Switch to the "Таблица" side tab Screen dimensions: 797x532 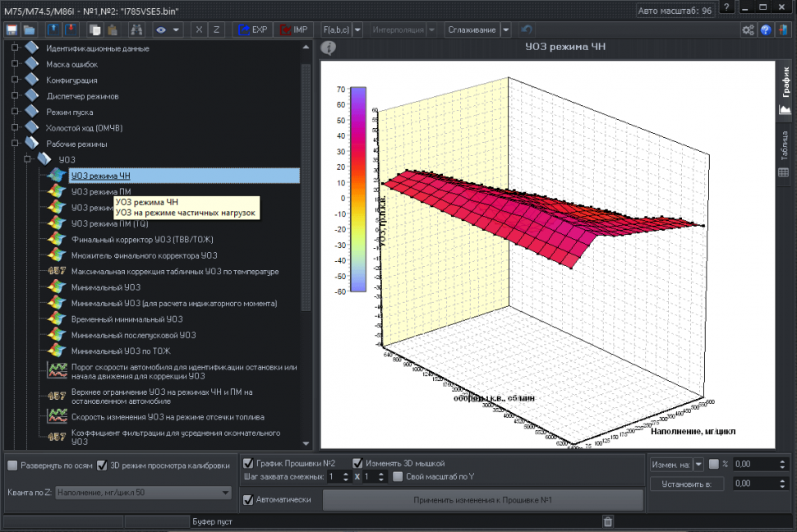point(784,153)
